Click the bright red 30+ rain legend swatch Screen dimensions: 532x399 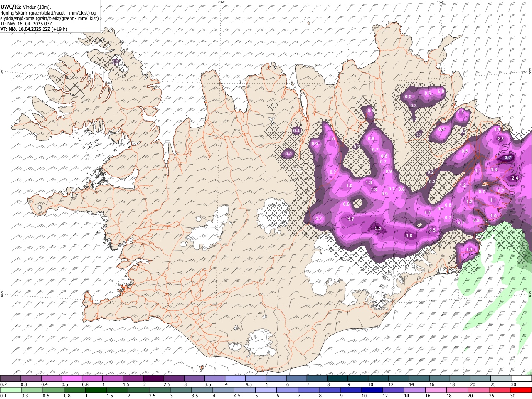[521, 390]
